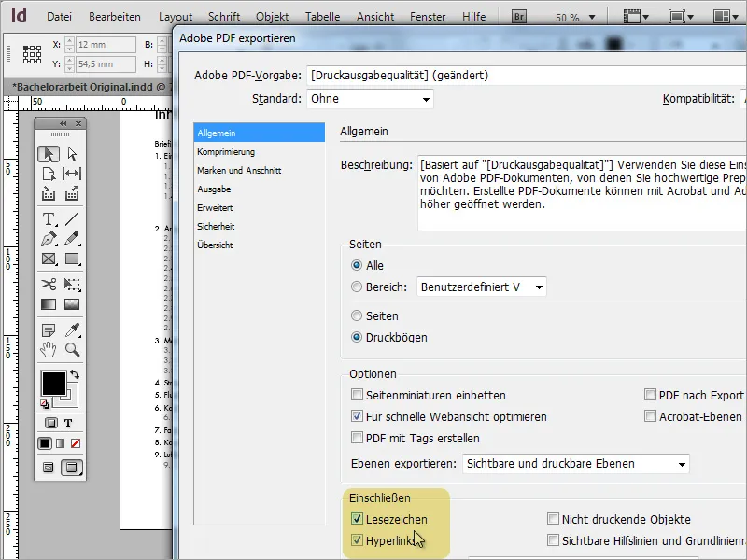Set formatting affects container
This screenshot has width=747, height=560.
51,423
